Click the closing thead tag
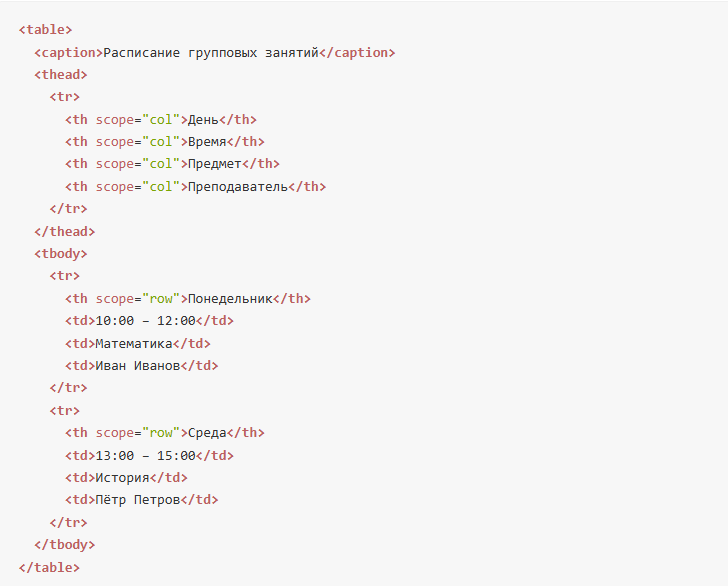This screenshot has width=728, height=586. (65, 232)
